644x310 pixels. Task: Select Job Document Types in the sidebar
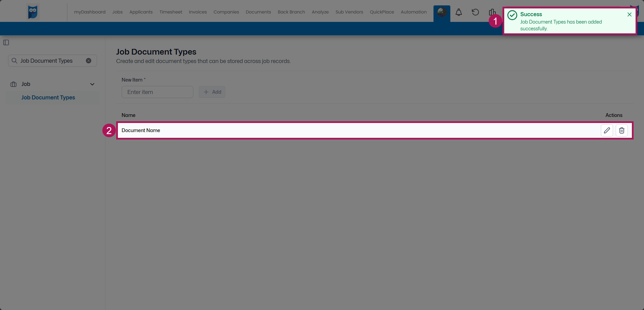[x=48, y=98]
